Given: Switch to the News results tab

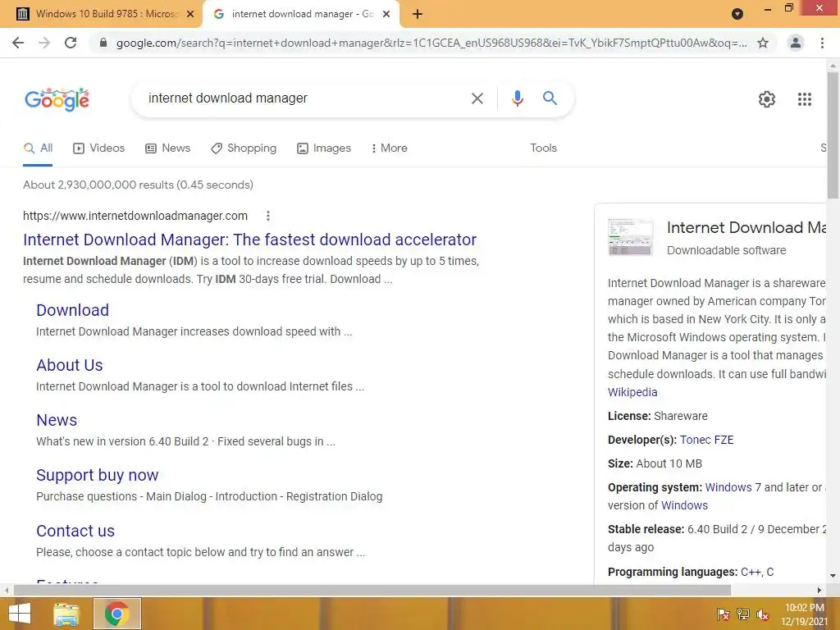Looking at the screenshot, I should click(167, 148).
